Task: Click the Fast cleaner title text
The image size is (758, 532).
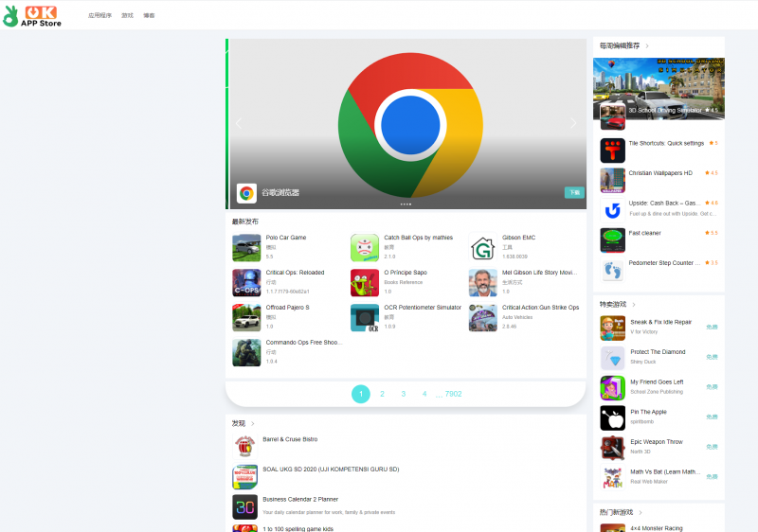Action: (x=644, y=233)
